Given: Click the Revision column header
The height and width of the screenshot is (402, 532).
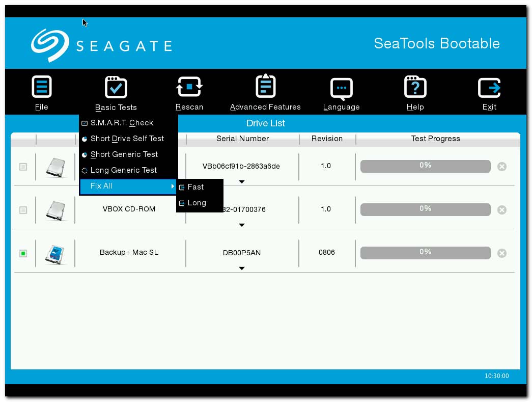Looking at the screenshot, I should click(x=327, y=139).
